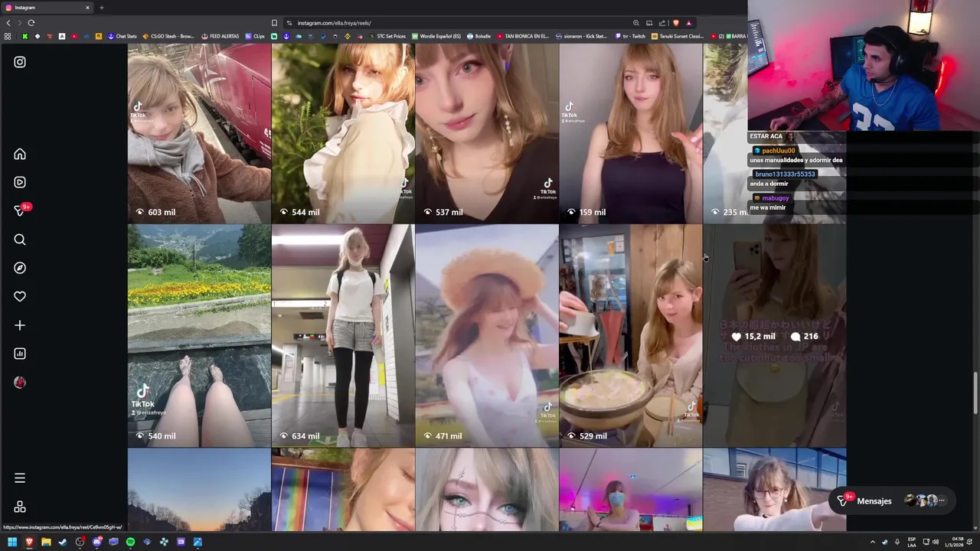Image resolution: width=980 pixels, height=551 pixels.
Task: Click the Create plus icon
Action: (20, 325)
